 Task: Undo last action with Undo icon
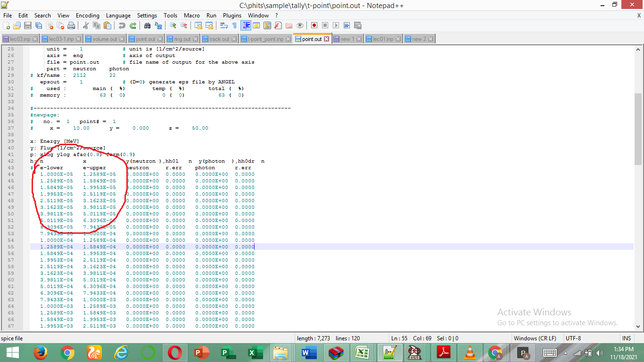pyautogui.click(x=122, y=25)
